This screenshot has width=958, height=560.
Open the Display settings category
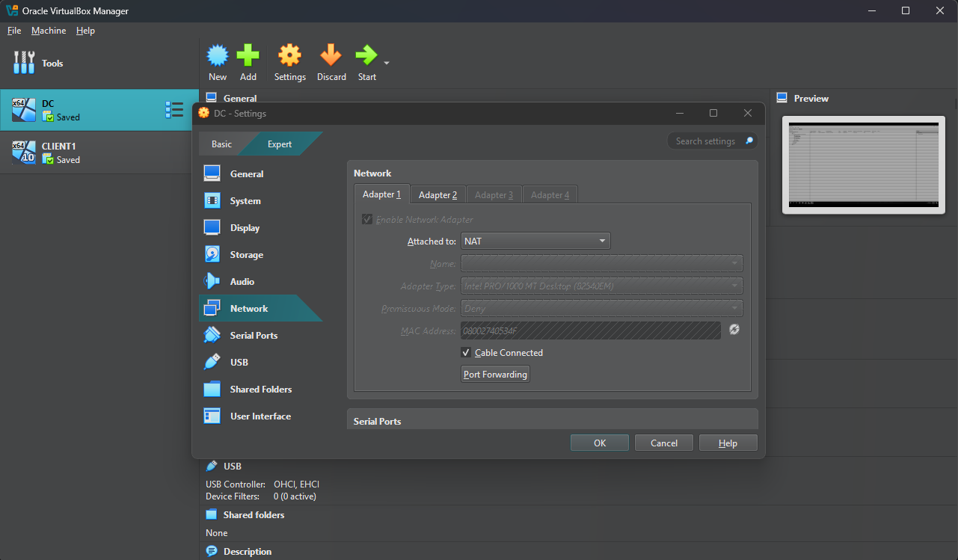[x=260, y=227]
